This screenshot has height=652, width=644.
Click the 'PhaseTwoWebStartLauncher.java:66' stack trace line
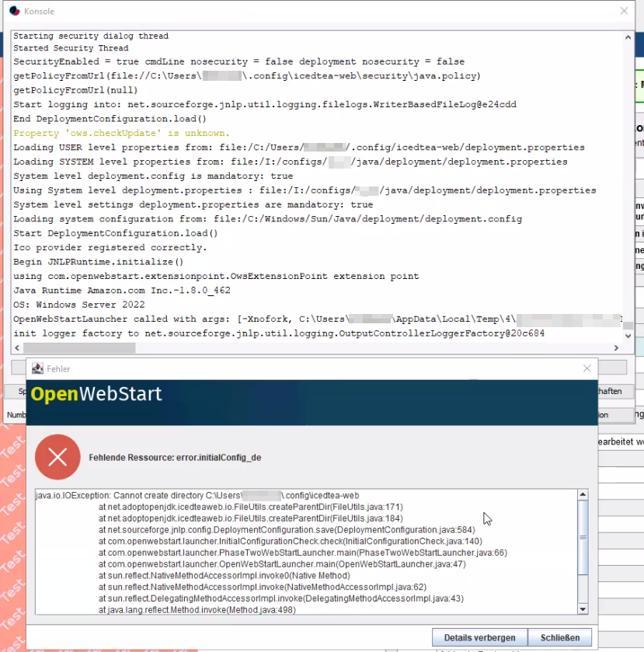point(303,553)
